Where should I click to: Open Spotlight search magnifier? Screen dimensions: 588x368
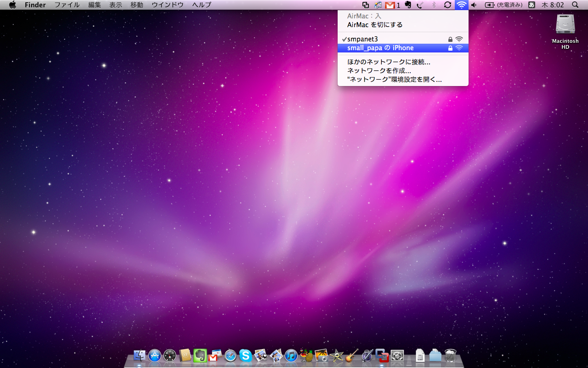tap(575, 5)
